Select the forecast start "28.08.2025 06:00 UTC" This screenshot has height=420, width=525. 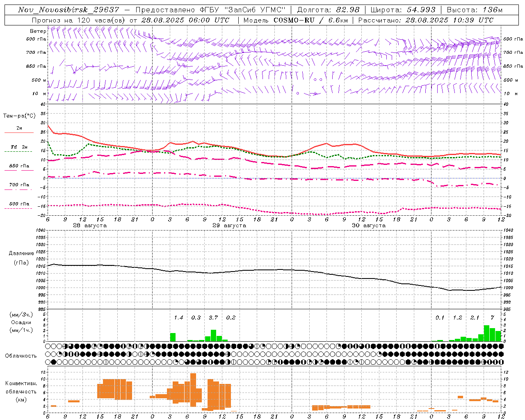[x=185, y=20]
